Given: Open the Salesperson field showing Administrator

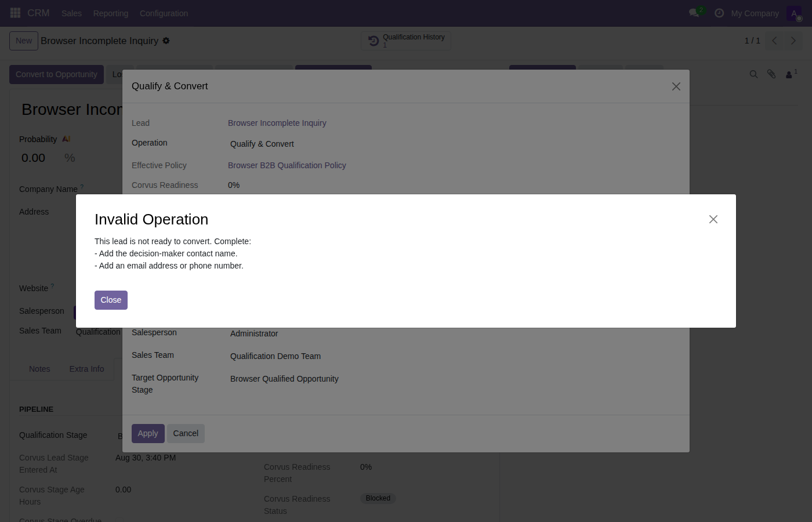Looking at the screenshot, I should 453,333.
